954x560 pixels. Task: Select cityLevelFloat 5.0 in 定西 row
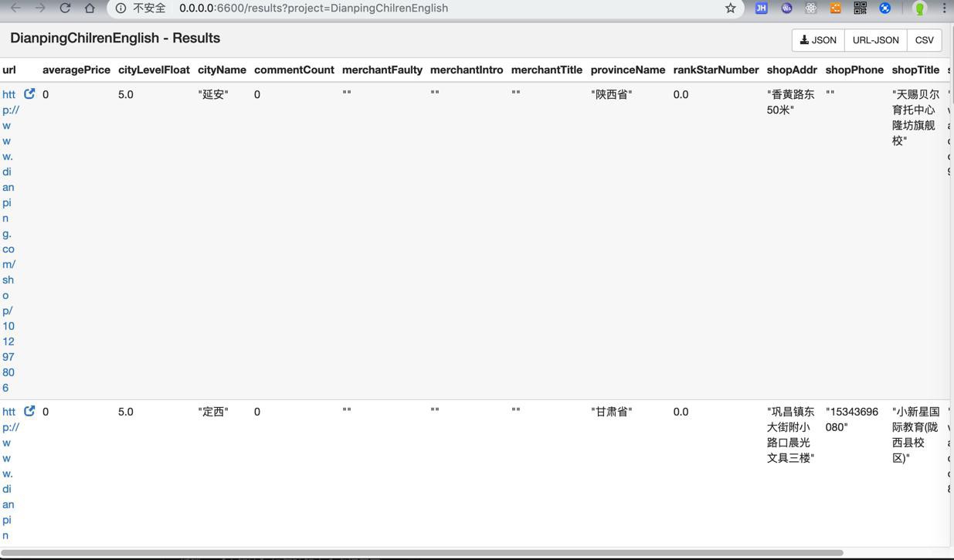(126, 412)
